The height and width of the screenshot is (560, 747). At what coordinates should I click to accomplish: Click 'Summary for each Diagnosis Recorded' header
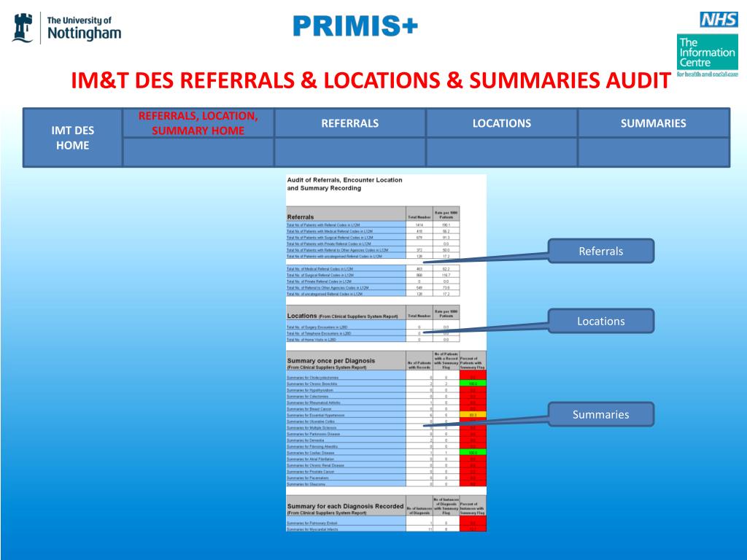(x=345, y=506)
